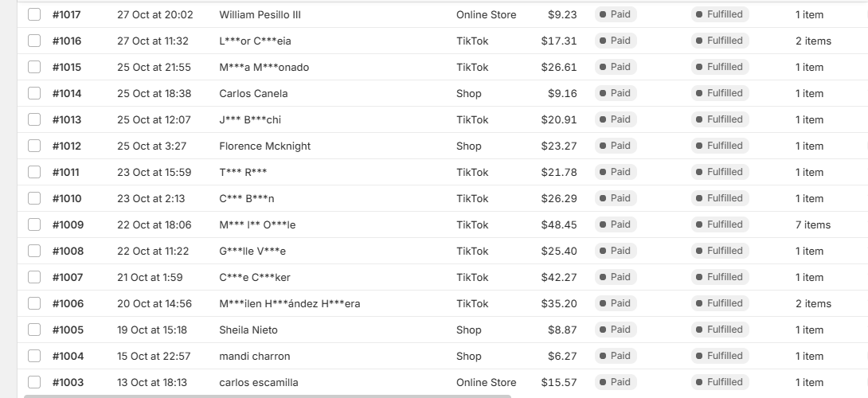
Task: Expand the 2 items list for order #1016
Action: click(812, 41)
